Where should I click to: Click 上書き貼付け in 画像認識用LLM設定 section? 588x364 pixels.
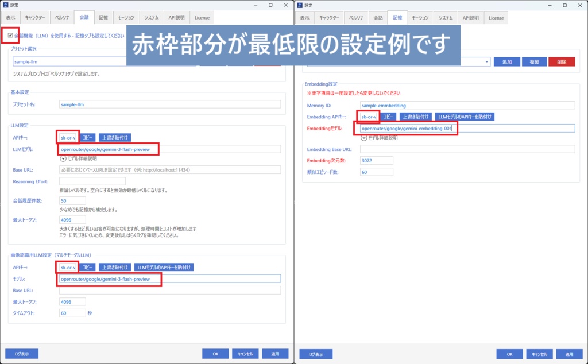pos(115,268)
